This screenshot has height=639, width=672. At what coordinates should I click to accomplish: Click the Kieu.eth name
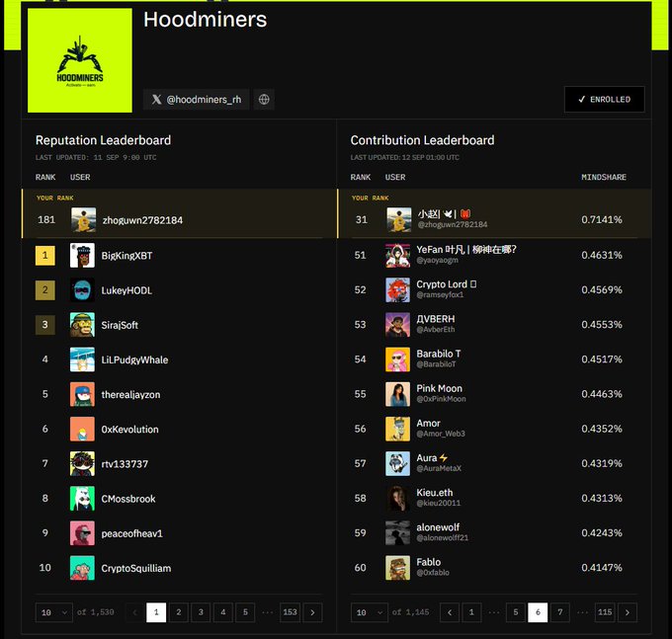[435, 493]
